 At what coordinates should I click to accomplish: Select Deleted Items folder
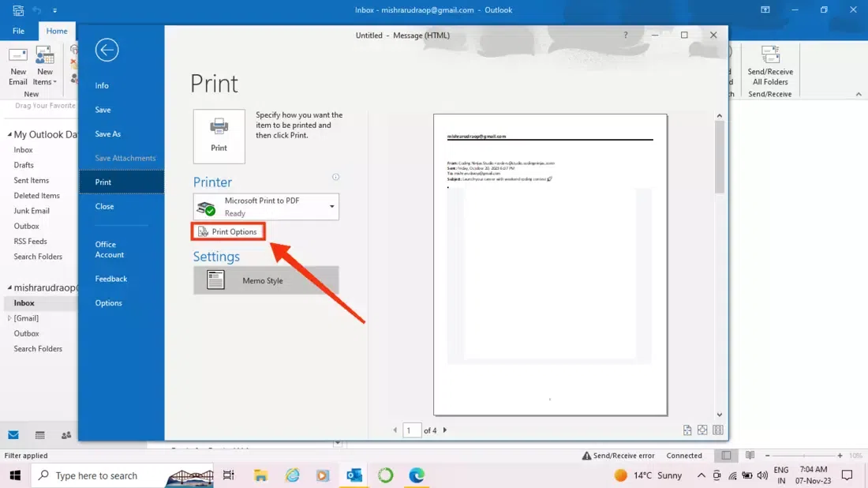pos(36,196)
